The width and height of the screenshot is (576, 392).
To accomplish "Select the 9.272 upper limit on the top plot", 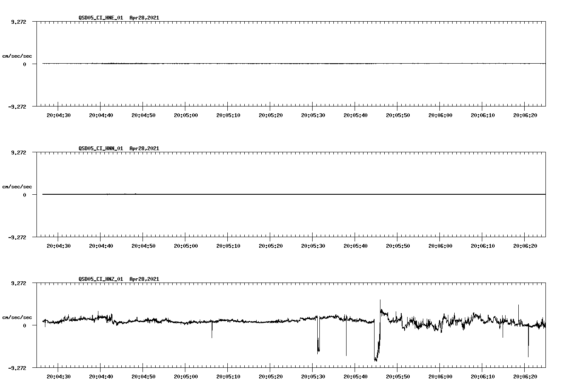I will pos(20,22).
